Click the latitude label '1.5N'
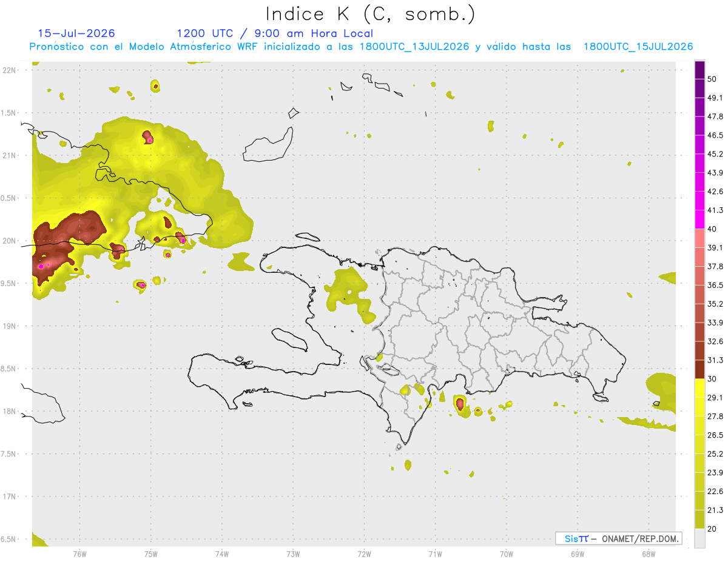Viewport: 728px width, 562px height. pyautogui.click(x=9, y=113)
